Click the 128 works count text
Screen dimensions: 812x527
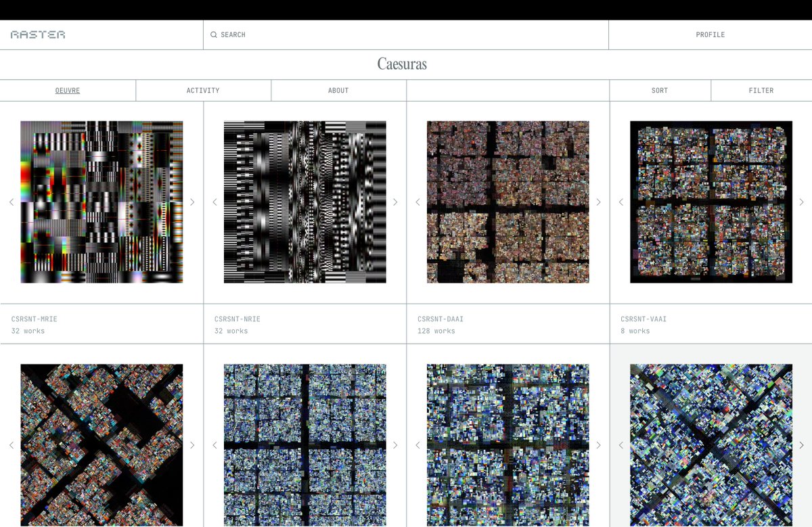(436, 331)
